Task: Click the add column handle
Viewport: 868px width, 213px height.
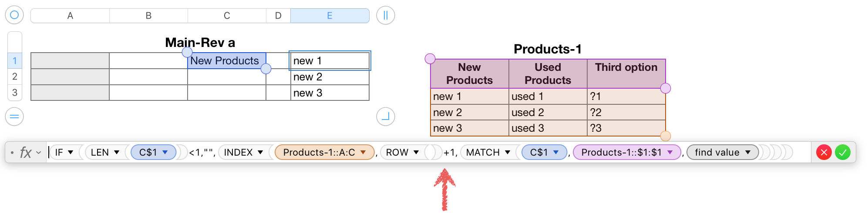Action: [x=385, y=16]
